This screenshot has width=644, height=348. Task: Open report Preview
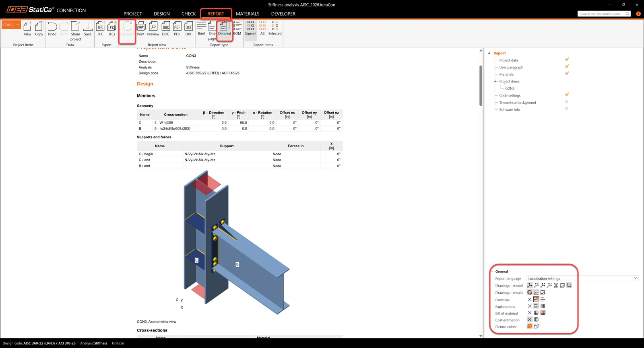(153, 29)
